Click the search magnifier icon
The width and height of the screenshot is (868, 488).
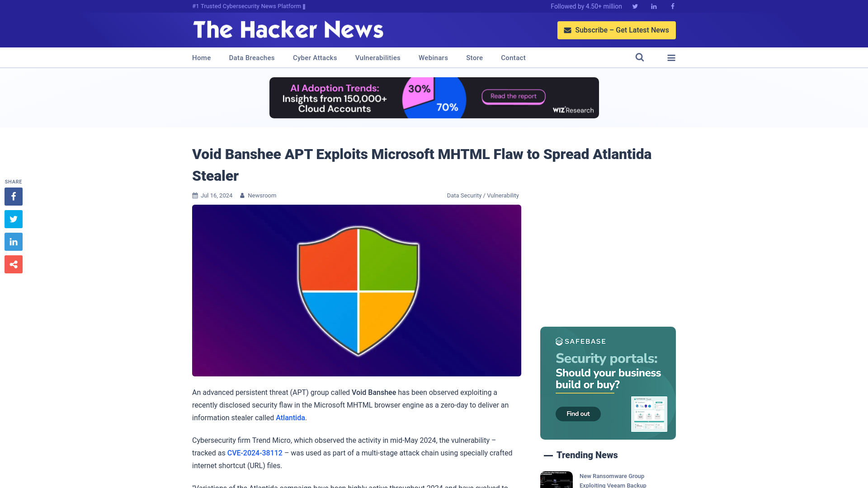point(640,57)
